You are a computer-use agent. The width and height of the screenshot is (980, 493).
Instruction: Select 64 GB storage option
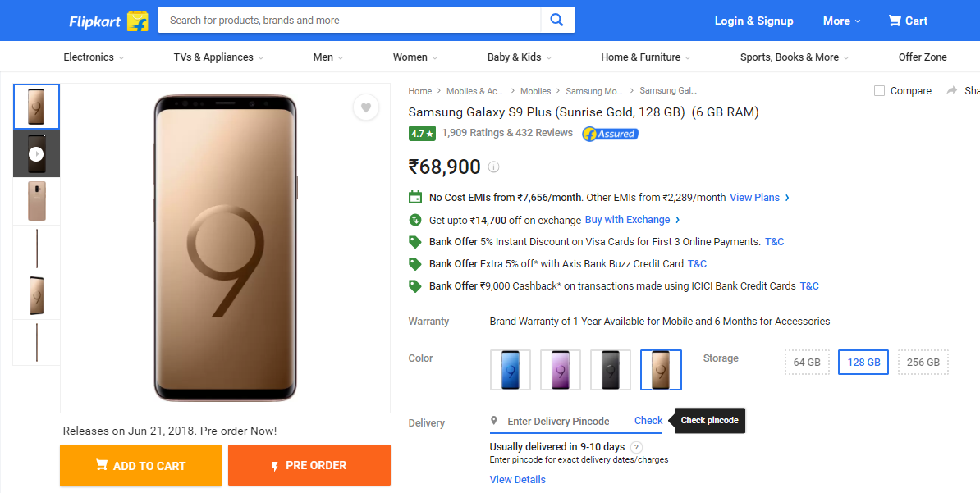click(x=807, y=363)
